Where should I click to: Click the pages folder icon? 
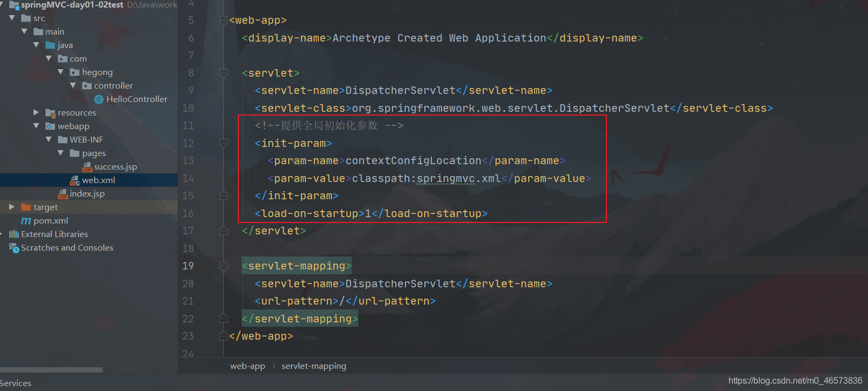75,153
